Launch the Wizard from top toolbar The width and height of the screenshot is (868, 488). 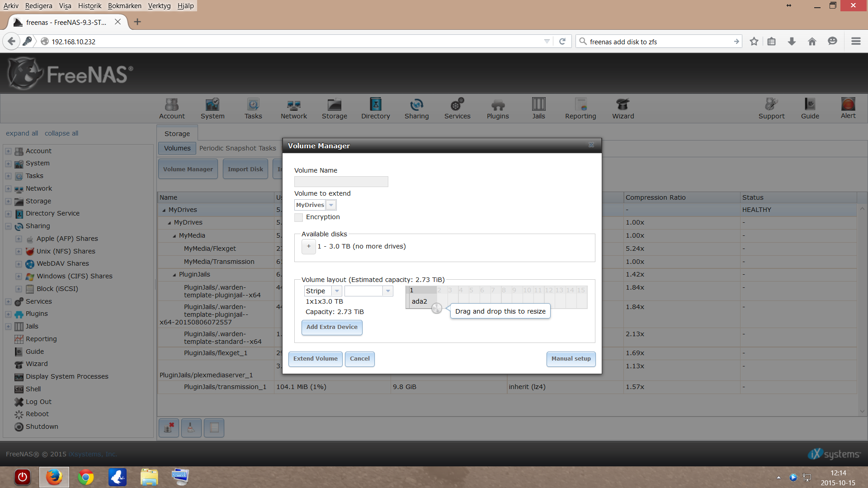(x=623, y=109)
